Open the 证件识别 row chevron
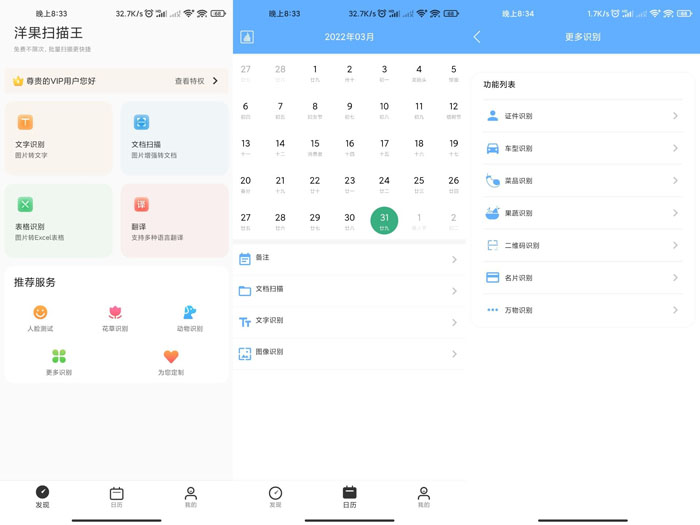 tap(675, 116)
